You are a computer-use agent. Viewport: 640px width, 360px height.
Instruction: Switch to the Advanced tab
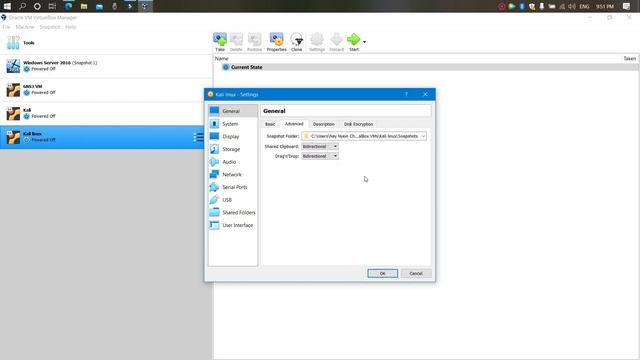(x=294, y=124)
